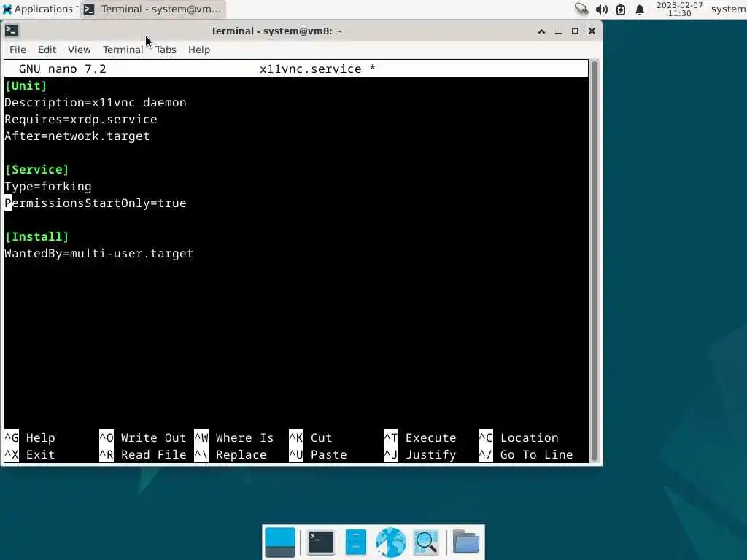Click the WantedBy=multi-user.target line
The height and width of the screenshot is (560, 747).
tap(98, 253)
